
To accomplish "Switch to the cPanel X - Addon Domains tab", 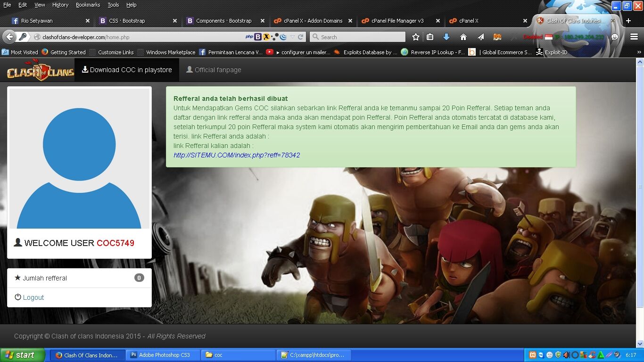I will (313, 21).
